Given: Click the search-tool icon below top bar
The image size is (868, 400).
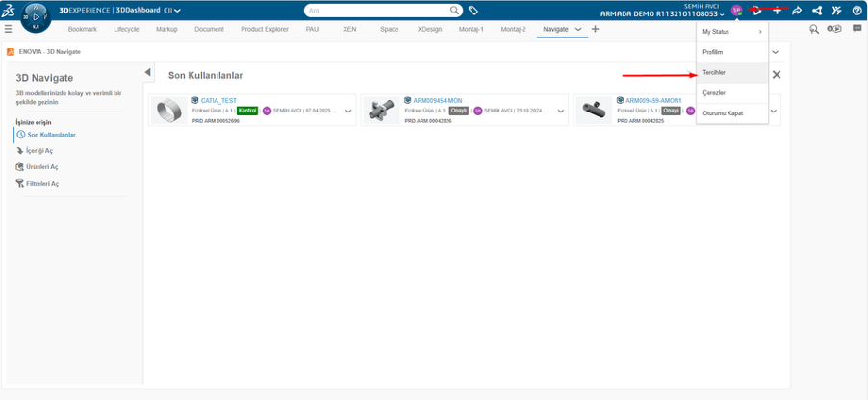Looking at the screenshot, I should coord(814,29).
